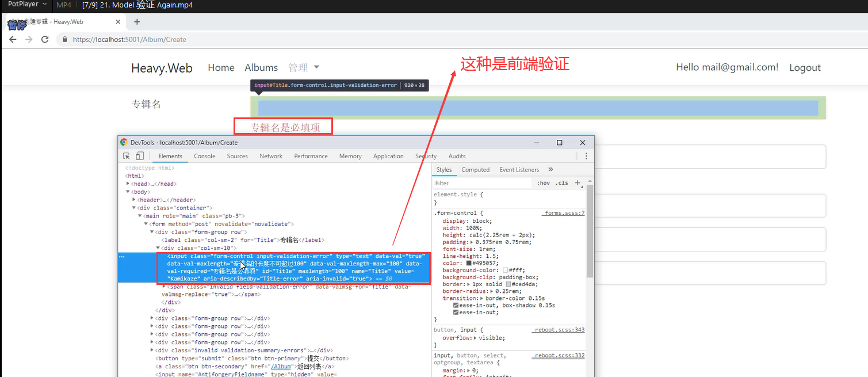Activate the DevTools inspect element picker

tap(127, 156)
